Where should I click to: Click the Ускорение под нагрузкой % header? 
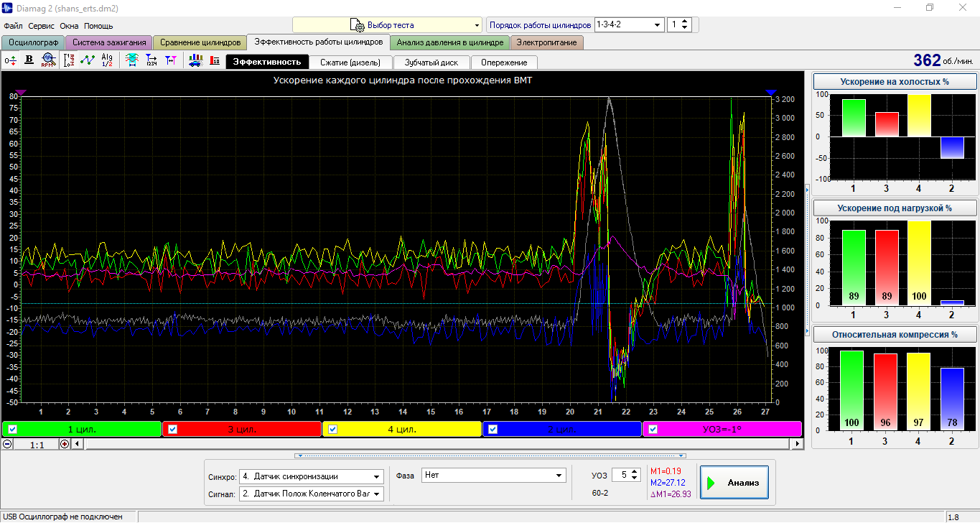(x=895, y=208)
